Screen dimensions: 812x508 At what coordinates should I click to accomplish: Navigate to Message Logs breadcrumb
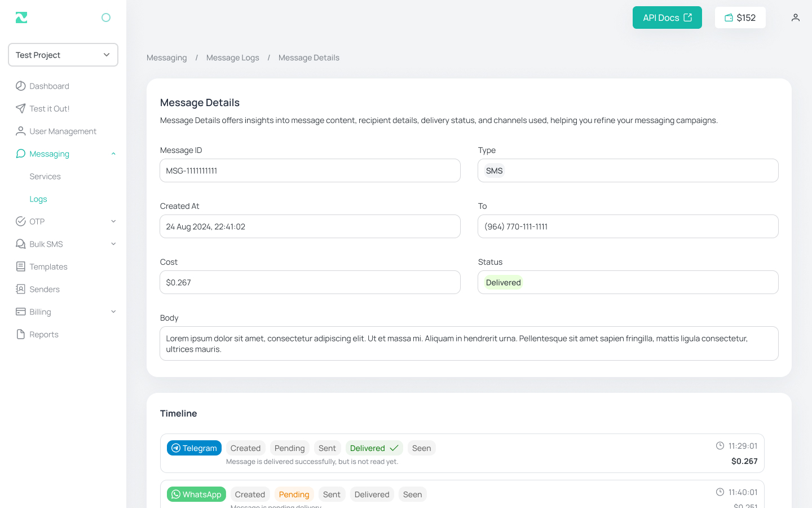point(233,58)
